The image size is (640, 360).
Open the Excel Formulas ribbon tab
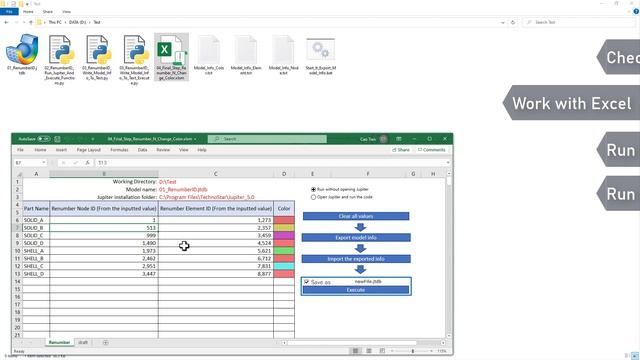pos(119,150)
